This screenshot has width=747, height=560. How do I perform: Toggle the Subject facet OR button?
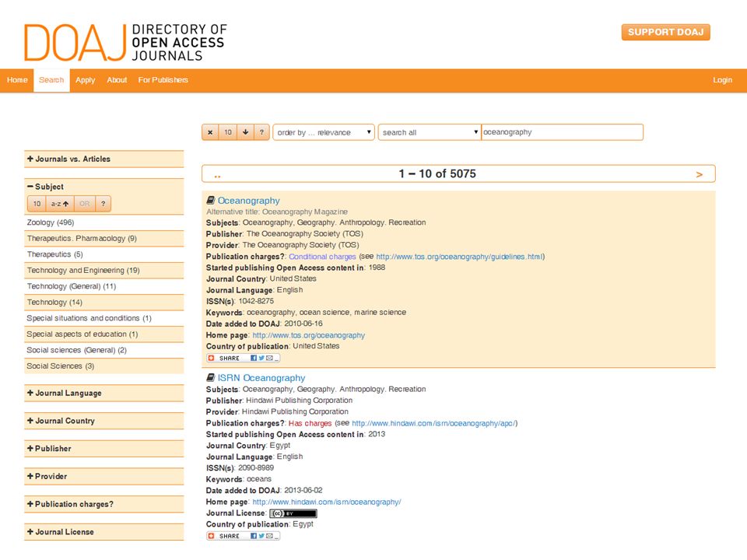coord(84,204)
